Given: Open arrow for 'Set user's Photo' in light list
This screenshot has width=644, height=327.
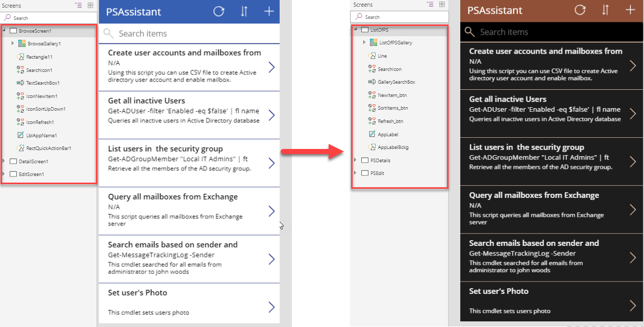Looking at the screenshot, I should tap(271, 307).
